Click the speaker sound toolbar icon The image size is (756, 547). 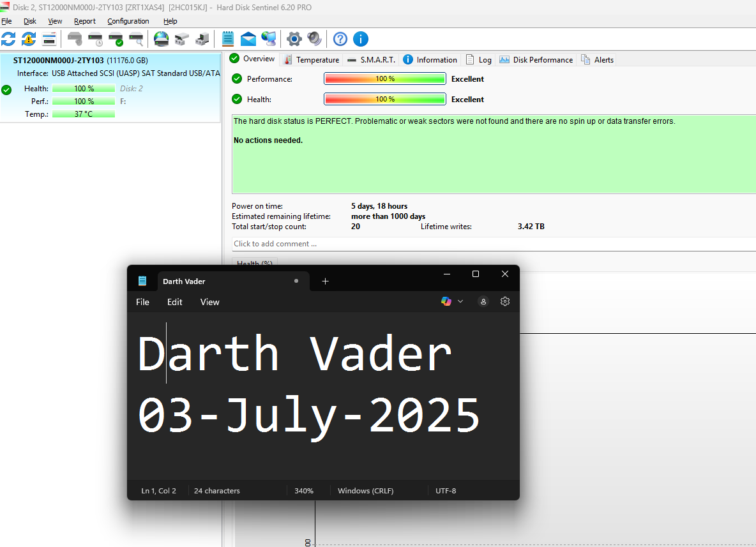314,39
